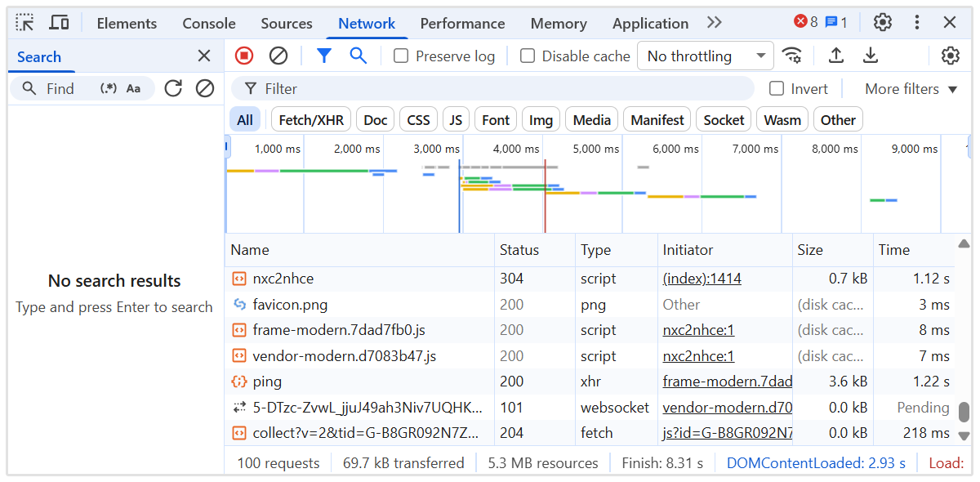
Task: Open network search with the magnifier icon
Action: [x=359, y=56]
